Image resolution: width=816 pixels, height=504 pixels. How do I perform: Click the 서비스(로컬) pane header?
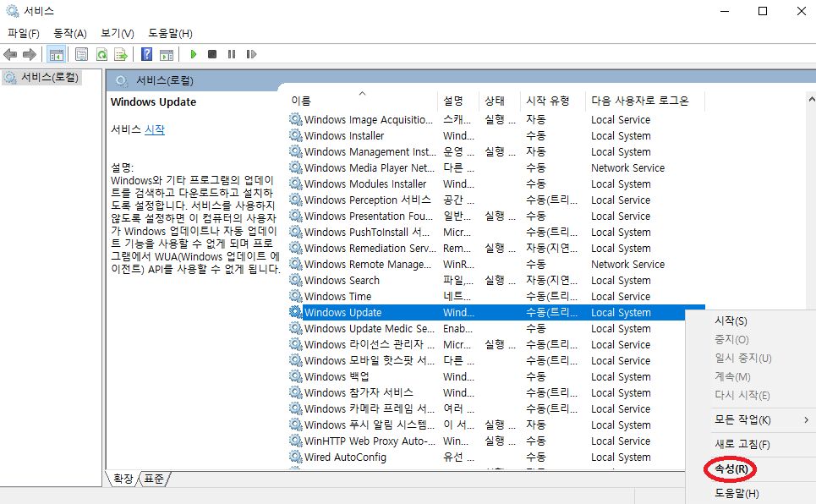[461, 80]
